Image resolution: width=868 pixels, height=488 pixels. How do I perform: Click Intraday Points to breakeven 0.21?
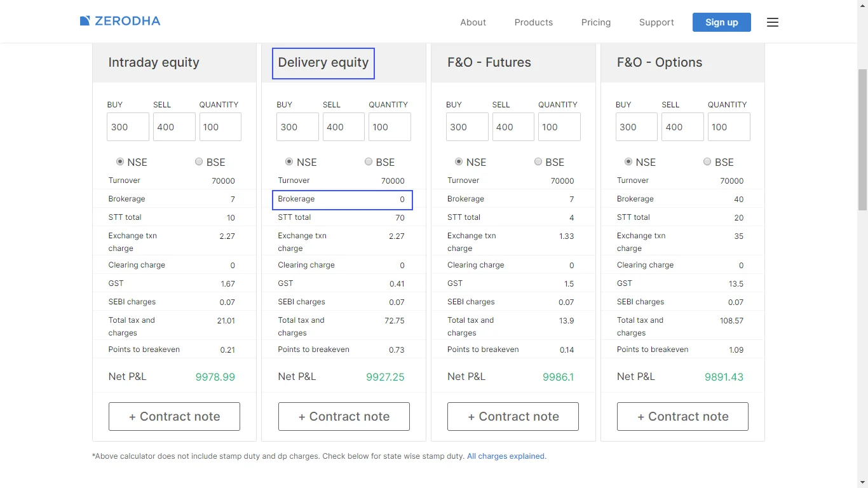(x=227, y=350)
